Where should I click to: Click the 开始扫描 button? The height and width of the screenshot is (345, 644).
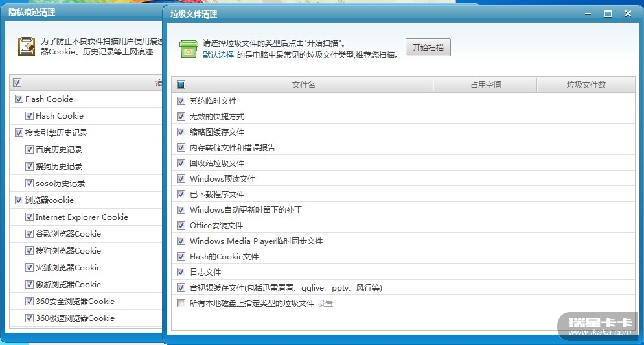pos(428,47)
